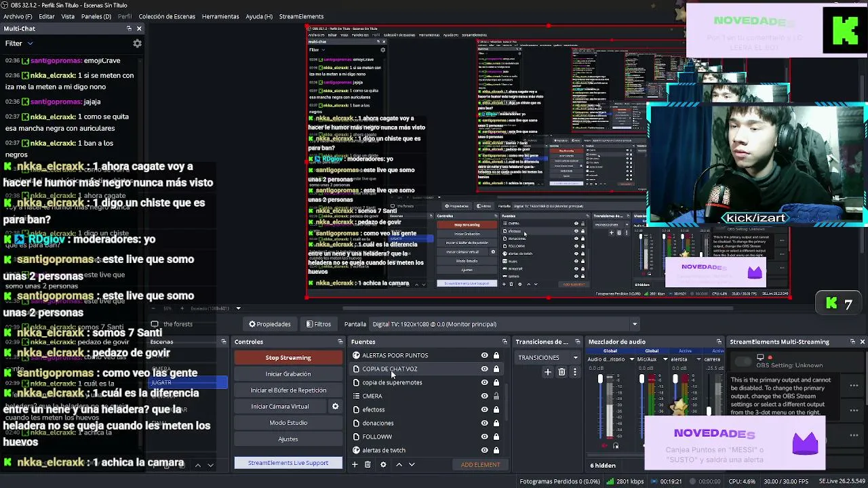
Task: Open the TRANSICIONES dropdown
Action: tap(548, 357)
